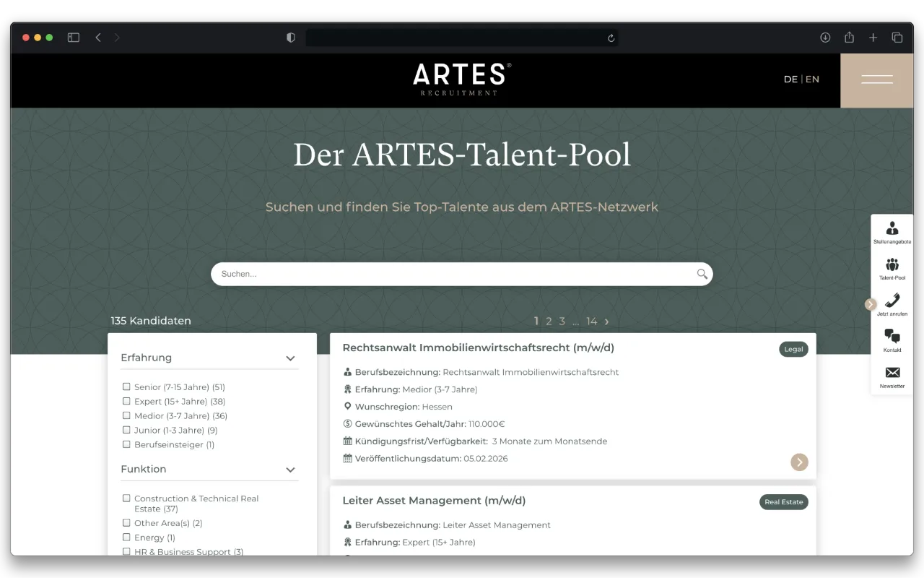Open the hamburger menu button
Image resolution: width=924 pixels, height=578 pixels.
pos(876,79)
